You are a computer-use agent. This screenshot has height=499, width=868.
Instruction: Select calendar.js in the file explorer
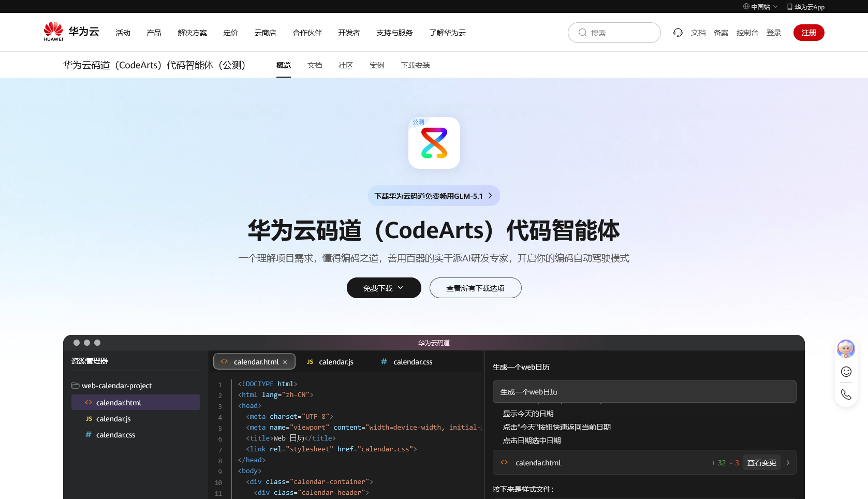tap(113, 419)
